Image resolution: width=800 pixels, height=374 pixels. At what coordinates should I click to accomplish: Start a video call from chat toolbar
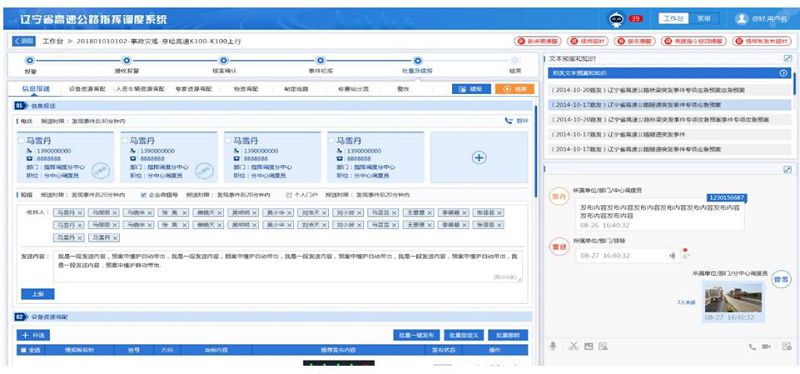(x=766, y=347)
